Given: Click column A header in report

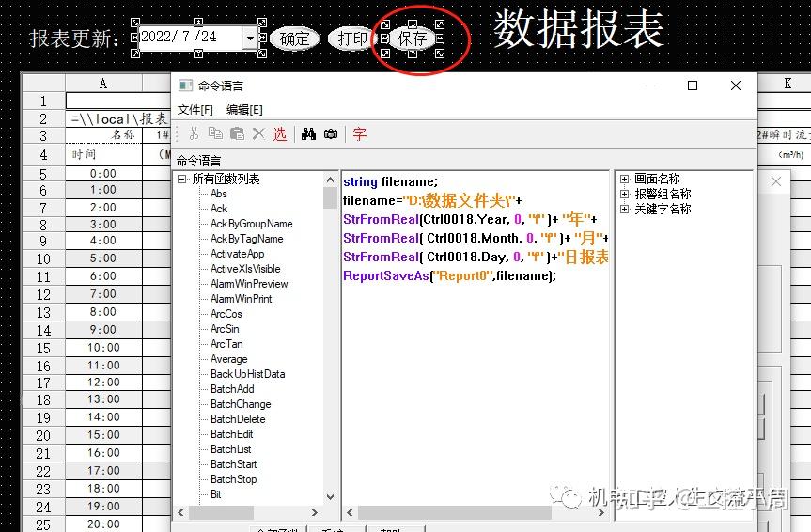Looking at the screenshot, I should click(x=103, y=84).
